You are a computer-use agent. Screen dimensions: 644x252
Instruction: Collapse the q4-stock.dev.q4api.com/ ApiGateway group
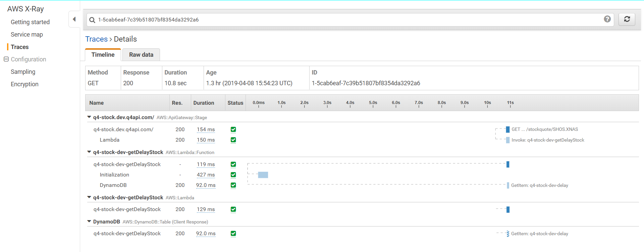(x=89, y=117)
